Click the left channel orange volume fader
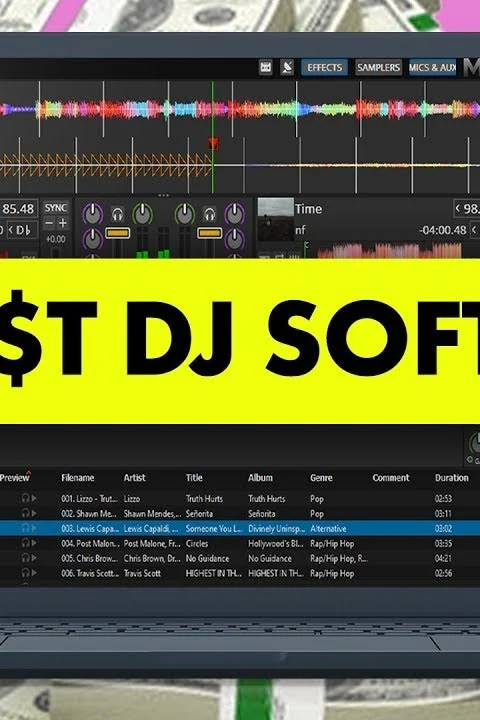The height and width of the screenshot is (720, 480). click(x=118, y=233)
